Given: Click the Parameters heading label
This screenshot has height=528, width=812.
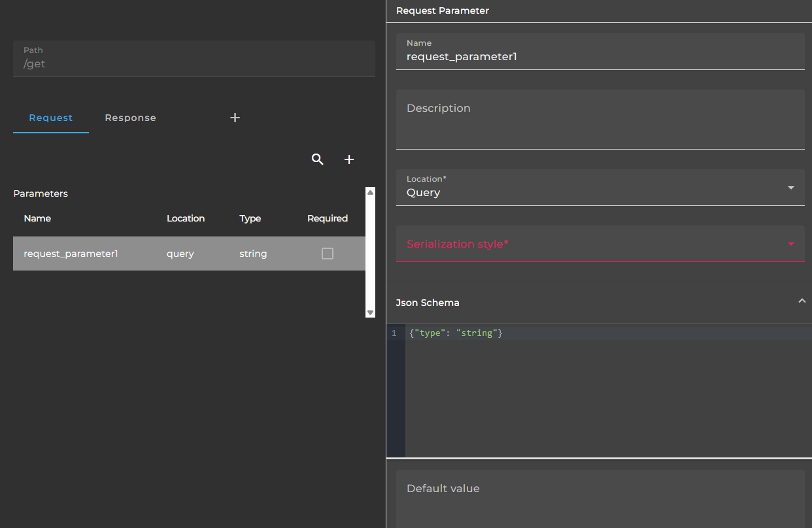Looking at the screenshot, I should [x=41, y=193].
